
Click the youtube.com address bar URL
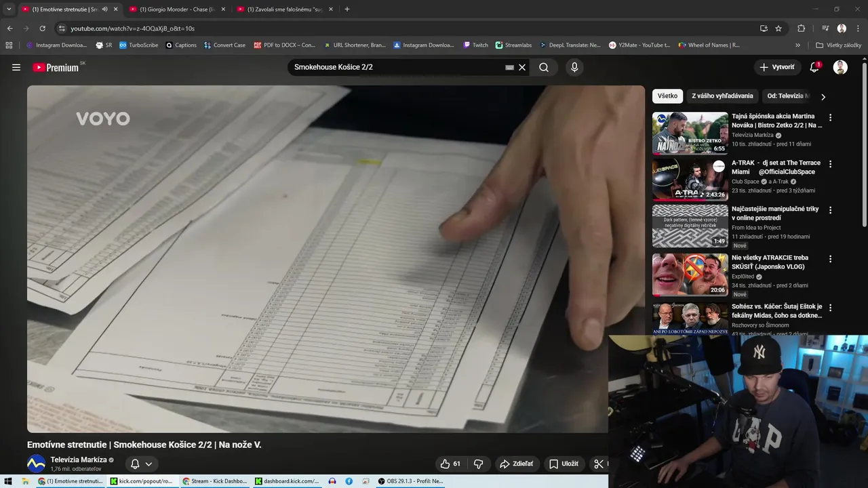132,28
